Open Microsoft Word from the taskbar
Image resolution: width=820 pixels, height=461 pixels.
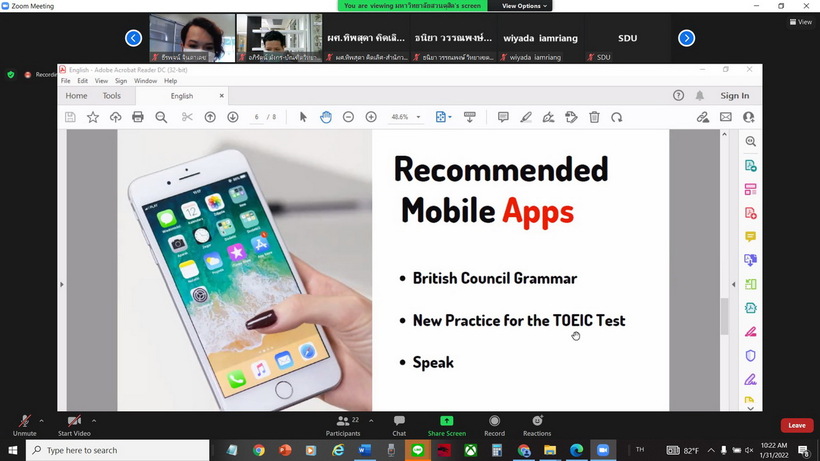click(x=365, y=450)
